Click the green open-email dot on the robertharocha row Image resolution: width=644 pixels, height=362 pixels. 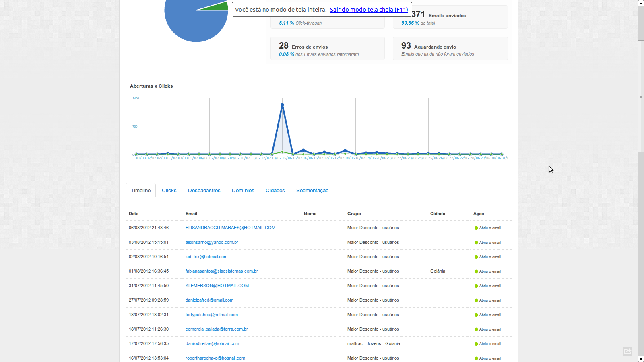click(x=476, y=358)
